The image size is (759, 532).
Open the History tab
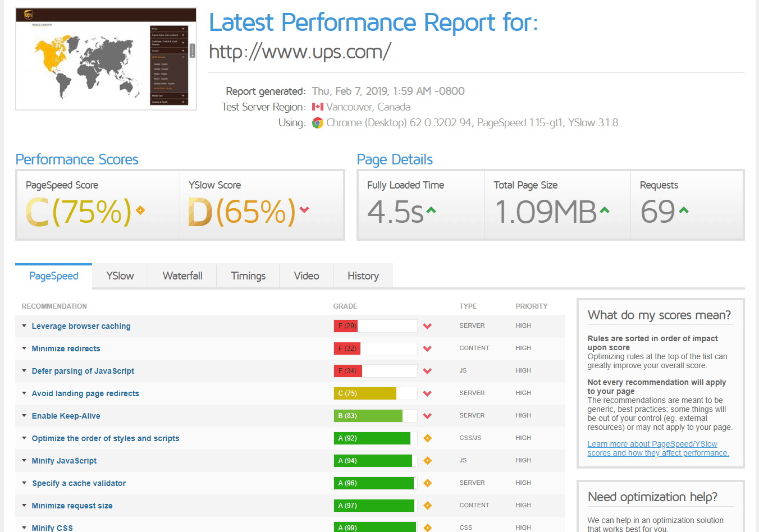[363, 276]
